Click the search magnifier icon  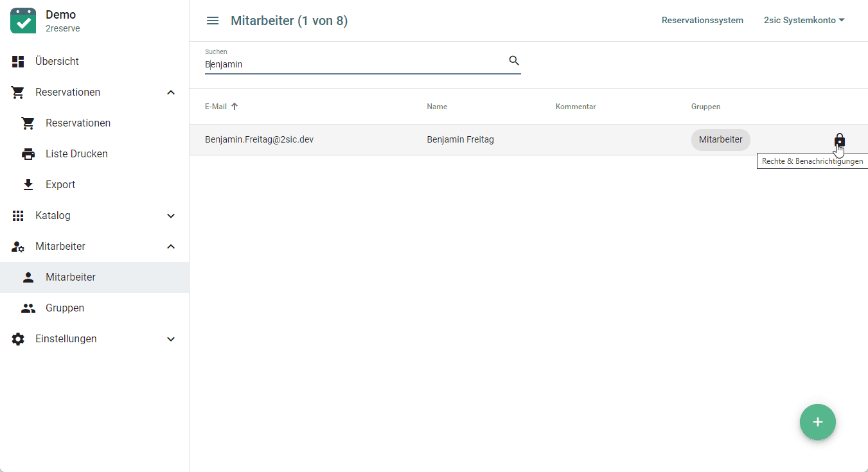[x=513, y=60]
